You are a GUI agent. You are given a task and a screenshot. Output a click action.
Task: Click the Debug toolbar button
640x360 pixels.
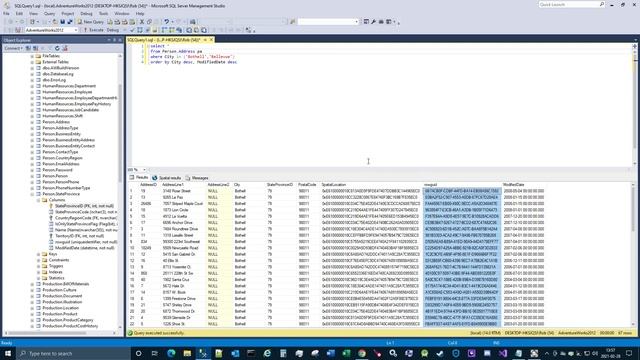113,30
